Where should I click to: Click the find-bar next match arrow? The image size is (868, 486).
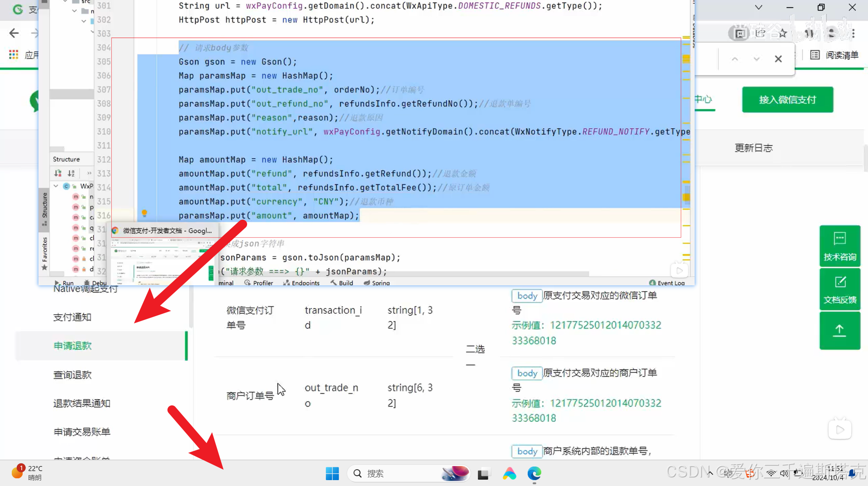(756, 59)
